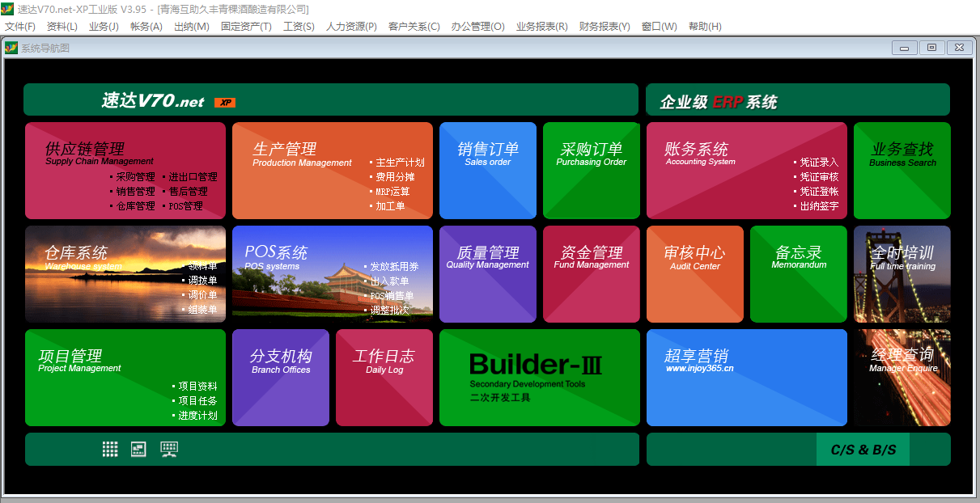Open the 资料(L) menu
980x503 pixels.
click(x=62, y=27)
